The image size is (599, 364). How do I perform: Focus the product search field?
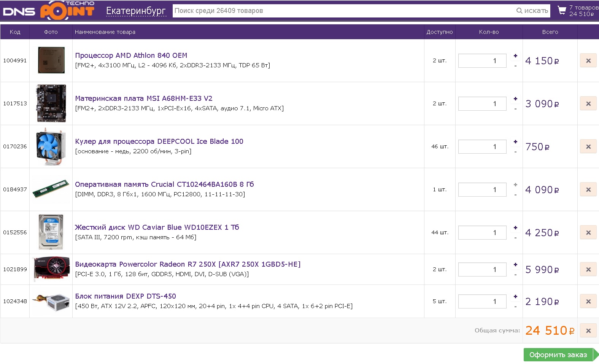[x=344, y=11]
